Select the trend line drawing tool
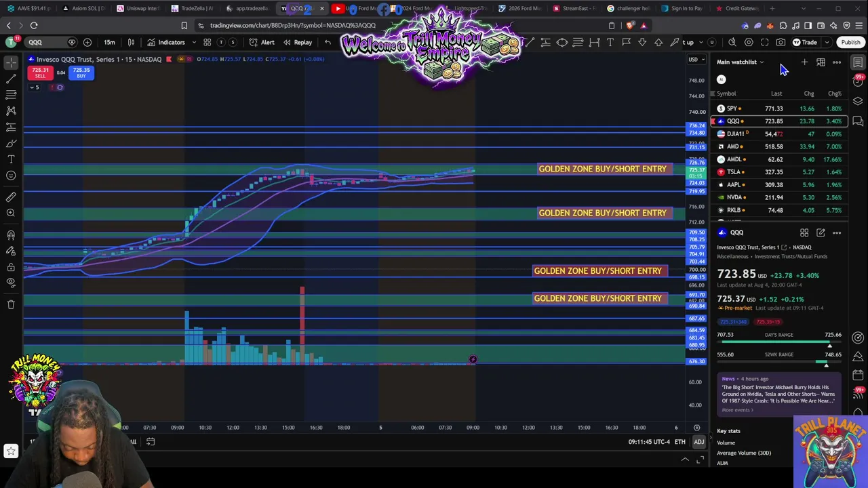 point(11,79)
